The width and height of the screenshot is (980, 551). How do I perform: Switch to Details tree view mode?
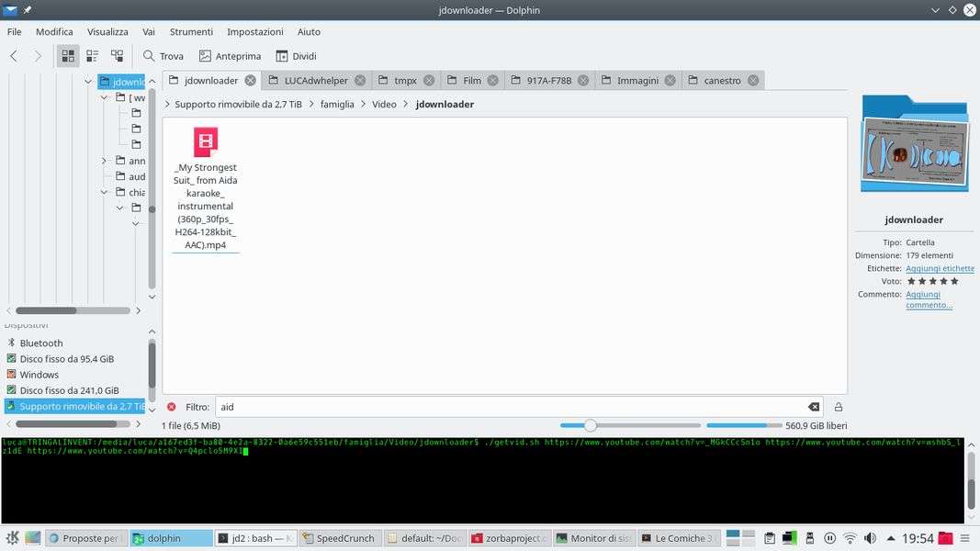click(117, 56)
